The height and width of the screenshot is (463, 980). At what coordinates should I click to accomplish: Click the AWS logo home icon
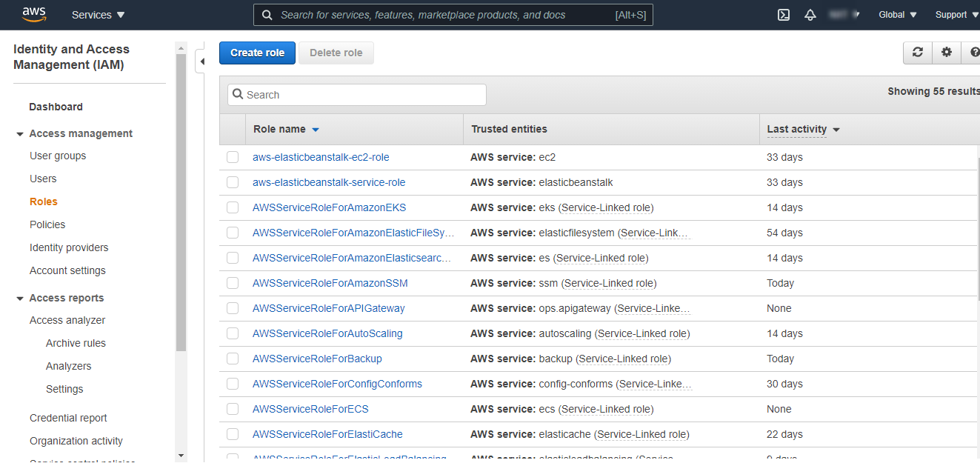click(35, 14)
